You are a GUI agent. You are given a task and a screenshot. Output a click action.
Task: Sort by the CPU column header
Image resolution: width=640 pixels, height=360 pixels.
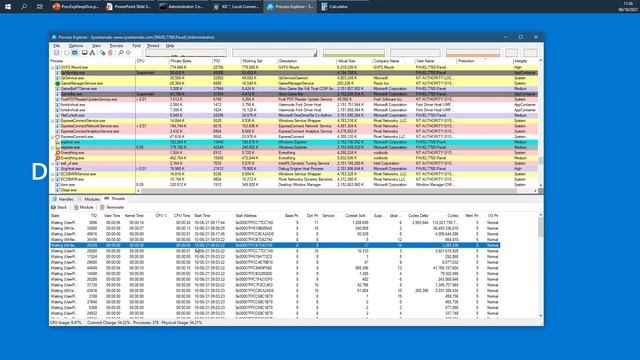152,61
